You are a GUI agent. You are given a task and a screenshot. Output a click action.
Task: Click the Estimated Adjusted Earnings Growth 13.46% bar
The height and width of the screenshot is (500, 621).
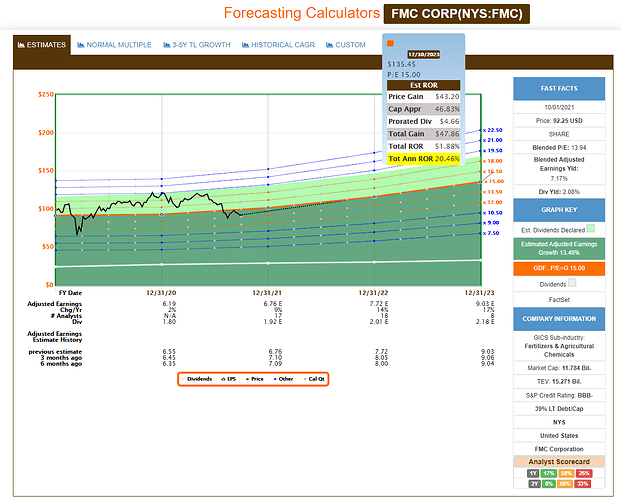tap(559, 248)
